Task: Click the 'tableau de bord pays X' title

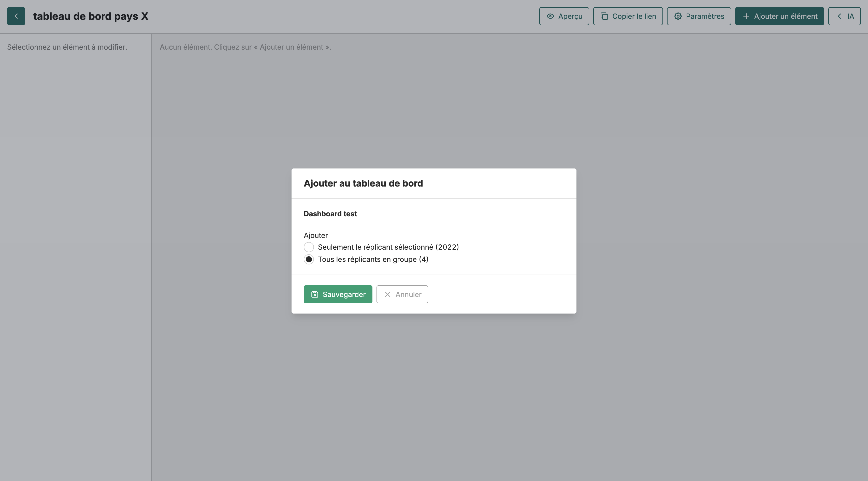Action: point(91,16)
